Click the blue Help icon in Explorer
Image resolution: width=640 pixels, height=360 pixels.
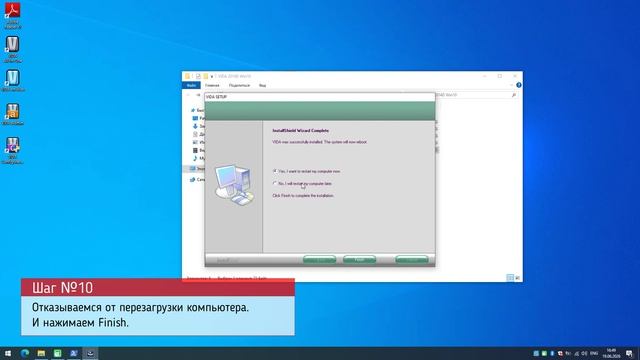pos(519,85)
